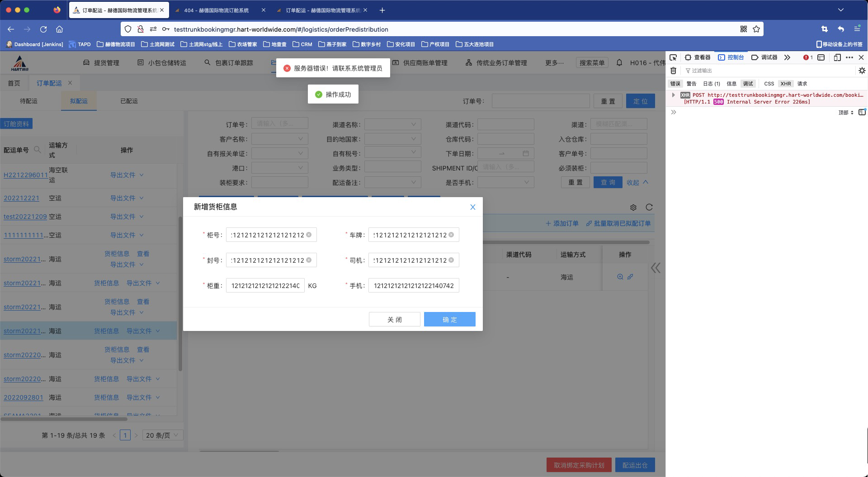The image size is (868, 477).
Task: Clear the 柜号 field with its clear icon
Action: tap(309, 235)
